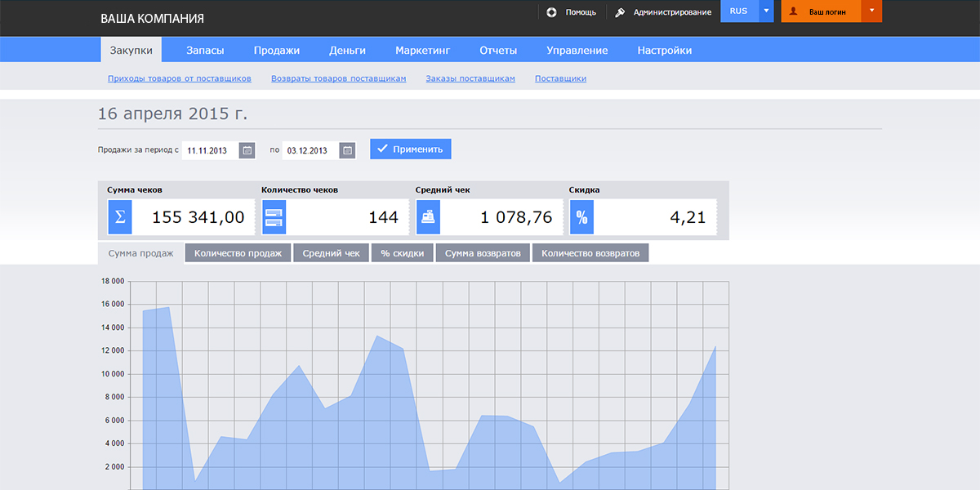Open calendar picker for end date 03.12.2013
980x490 pixels.
(x=347, y=150)
